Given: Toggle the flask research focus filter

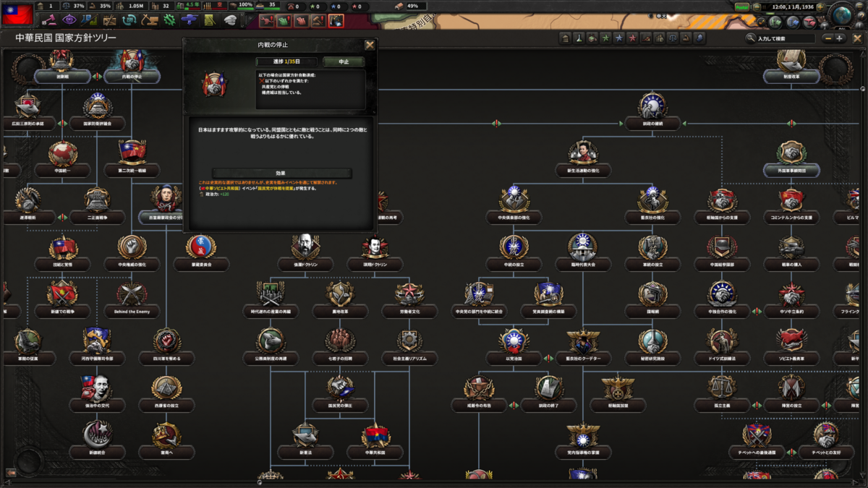Looking at the screenshot, I should coord(579,38).
